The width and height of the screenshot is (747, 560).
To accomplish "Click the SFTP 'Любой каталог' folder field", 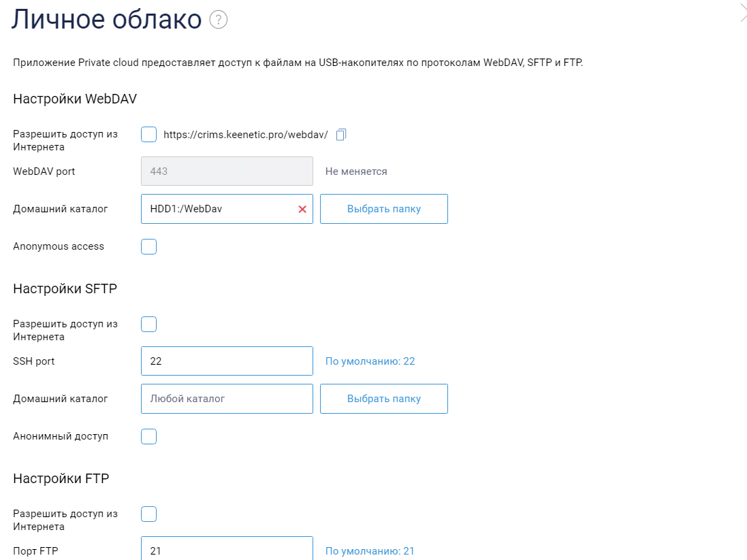I will [227, 399].
